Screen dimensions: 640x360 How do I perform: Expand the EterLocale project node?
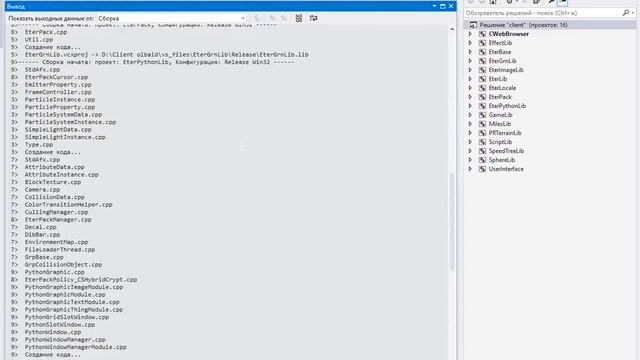tap(470, 88)
